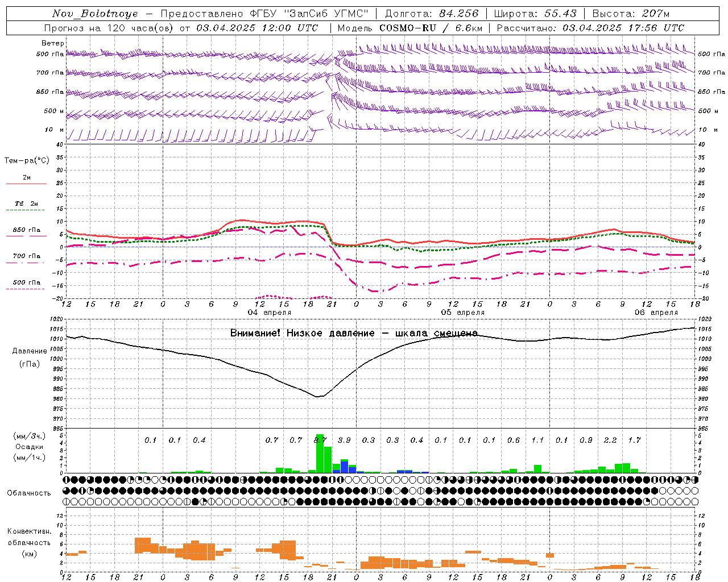The image size is (728, 582).
Task: Click the 10 м wind level label on left
Action: pyautogui.click(x=55, y=130)
